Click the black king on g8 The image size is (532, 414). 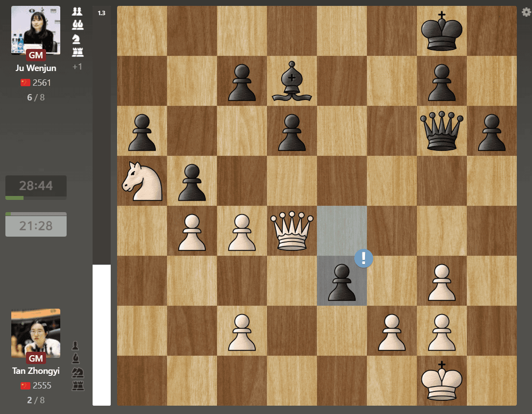(x=442, y=31)
